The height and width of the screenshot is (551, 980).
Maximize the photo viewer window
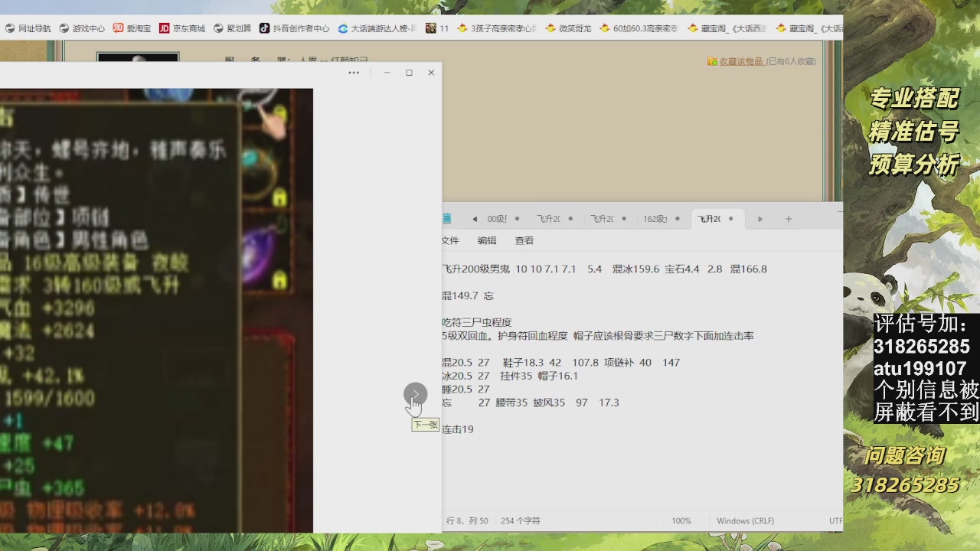pos(410,73)
